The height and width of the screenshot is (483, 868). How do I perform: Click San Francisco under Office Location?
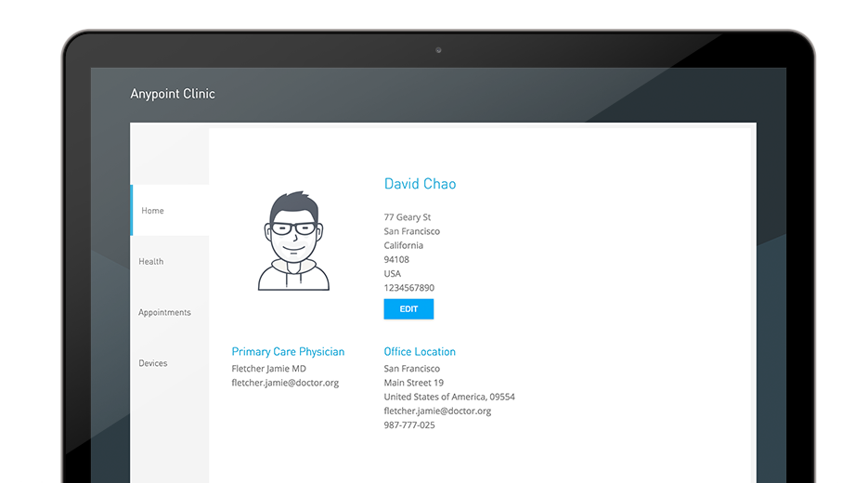(412, 369)
